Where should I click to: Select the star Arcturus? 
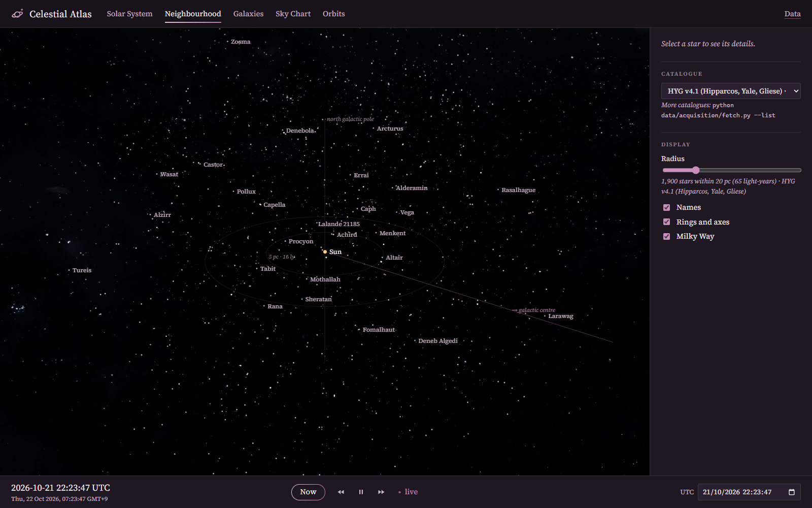point(390,129)
